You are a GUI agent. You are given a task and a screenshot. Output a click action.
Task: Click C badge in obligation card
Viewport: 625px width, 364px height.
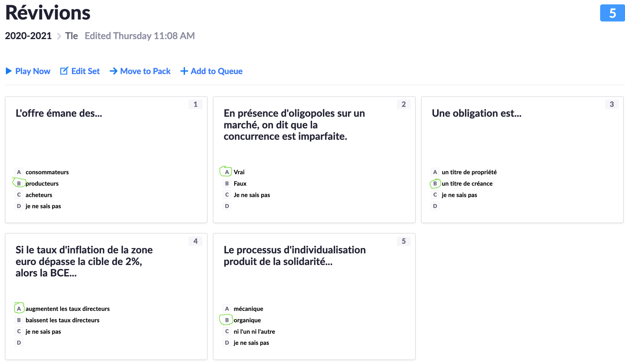pos(435,195)
